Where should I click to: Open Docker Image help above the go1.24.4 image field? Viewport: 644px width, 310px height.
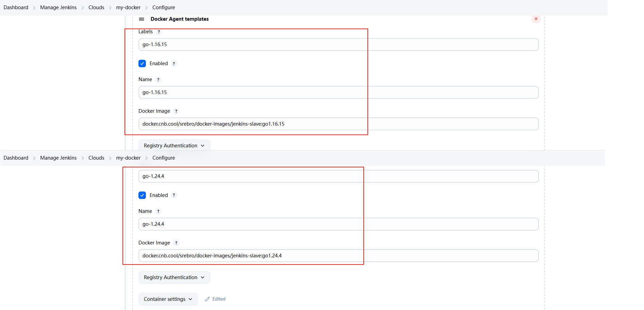[x=176, y=243]
